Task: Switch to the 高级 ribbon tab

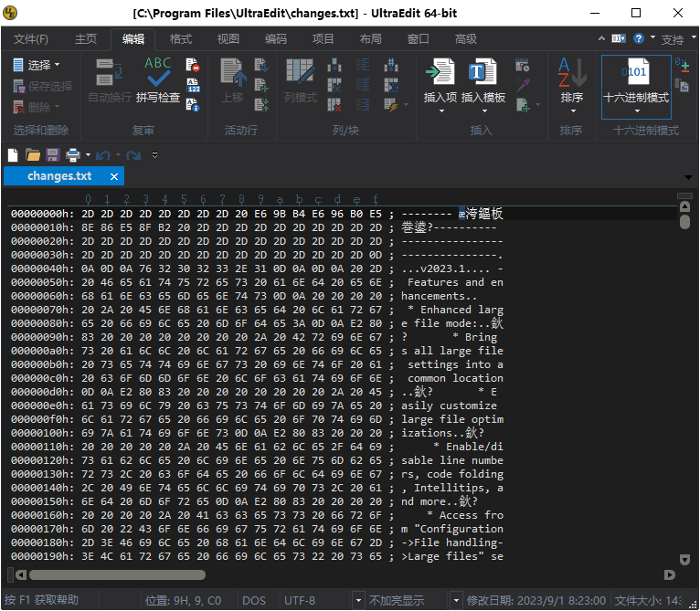Action: click(466, 39)
